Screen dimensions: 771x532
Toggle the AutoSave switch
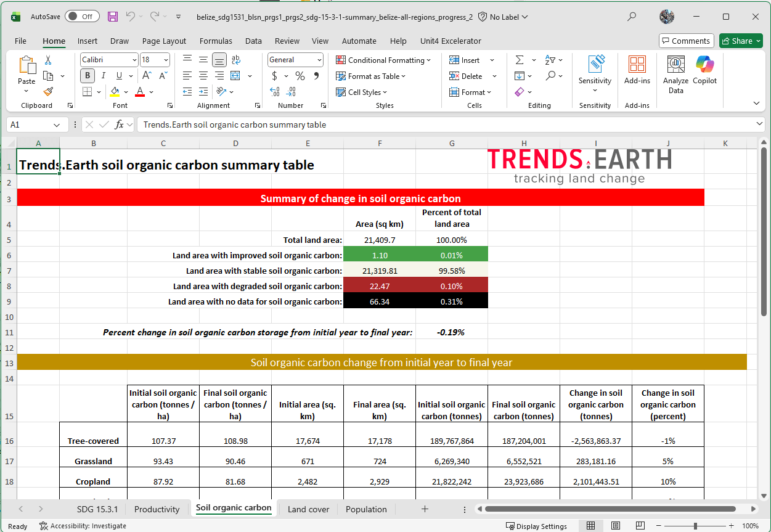[x=82, y=17]
